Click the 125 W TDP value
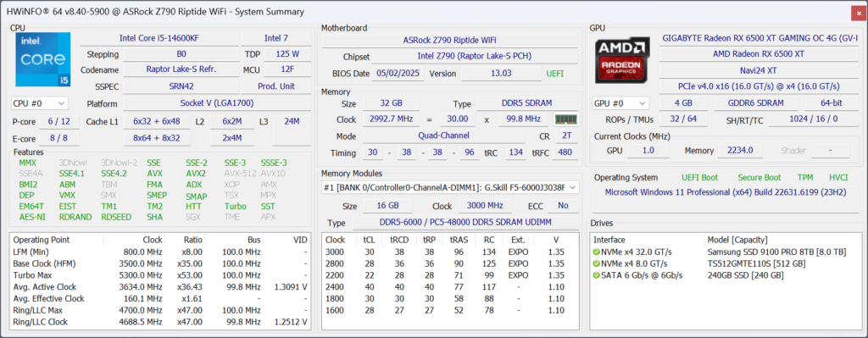The width and height of the screenshot is (868, 338). coord(287,54)
